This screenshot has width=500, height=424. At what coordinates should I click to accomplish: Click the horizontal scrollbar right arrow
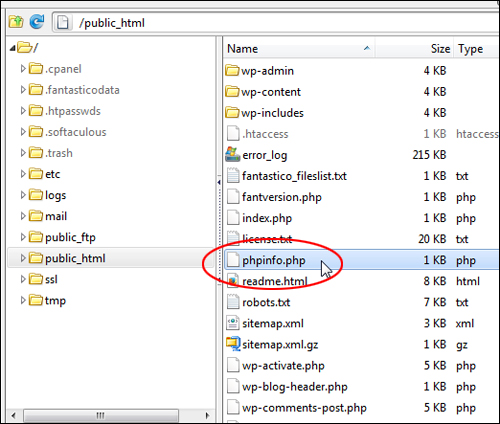[x=207, y=415]
